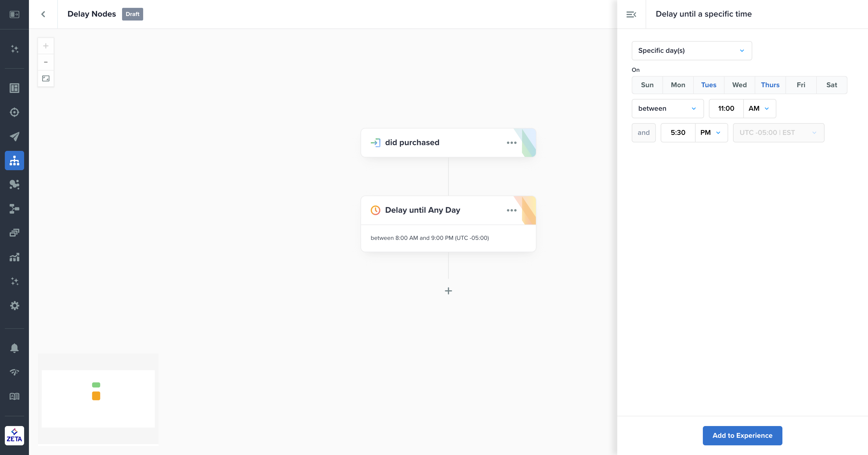The width and height of the screenshot is (868, 455).
Task: Click the canvas zoom out minus button
Action: pos(46,62)
